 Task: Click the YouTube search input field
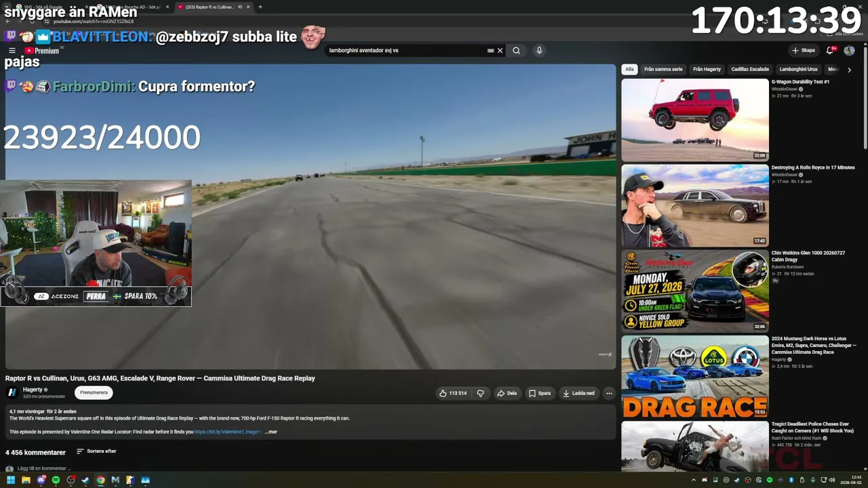(407, 51)
